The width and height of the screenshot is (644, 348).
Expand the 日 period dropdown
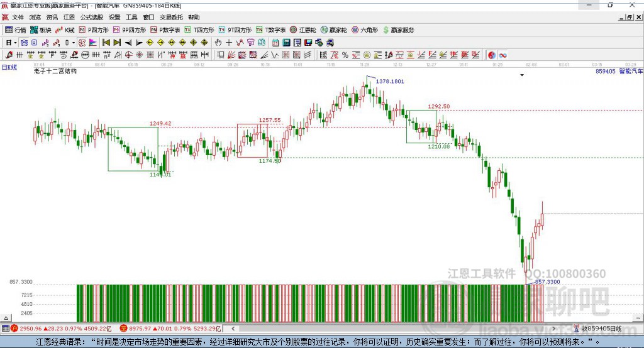15,43
